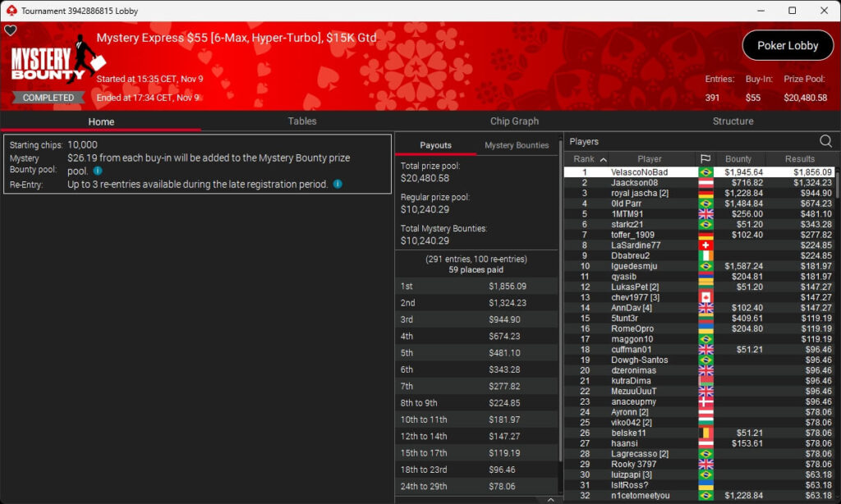Show the Mystery Bounties tab

tap(517, 145)
